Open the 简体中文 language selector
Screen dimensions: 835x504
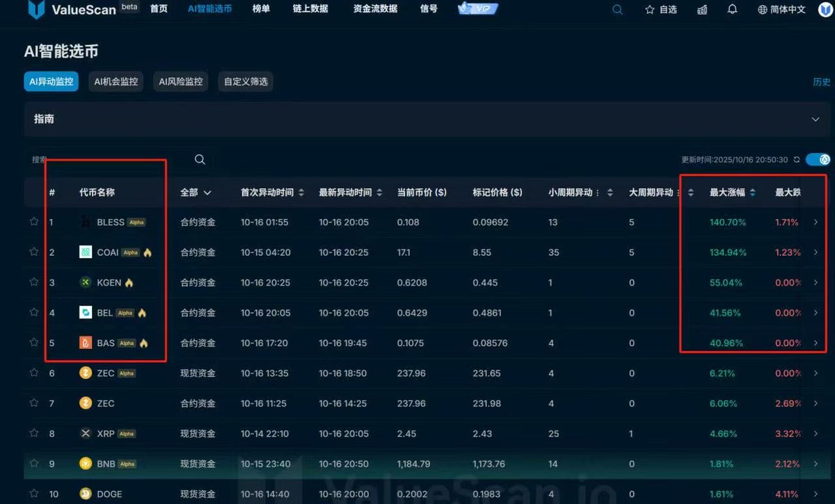pos(781,10)
